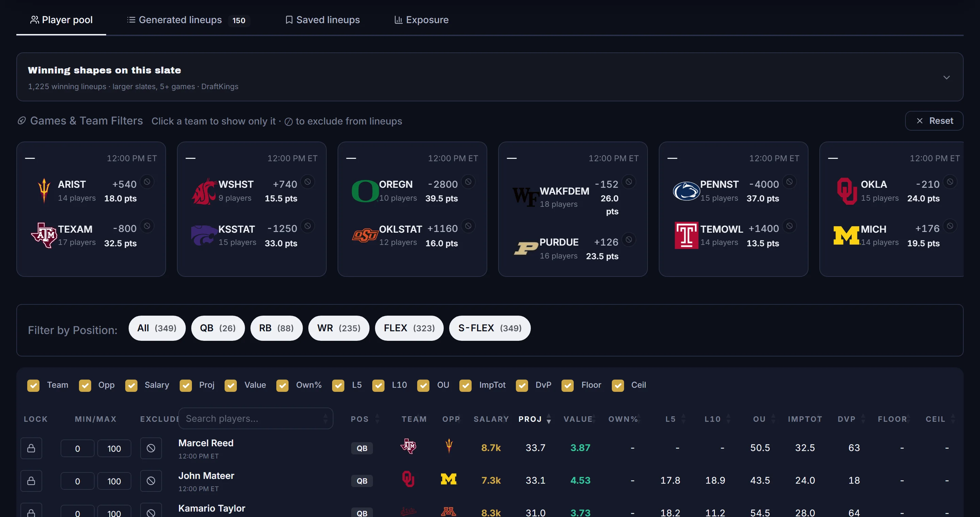The image size is (980, 517).
Task: Uncheck the Opp column checkbox
Action: coord(85,385)
